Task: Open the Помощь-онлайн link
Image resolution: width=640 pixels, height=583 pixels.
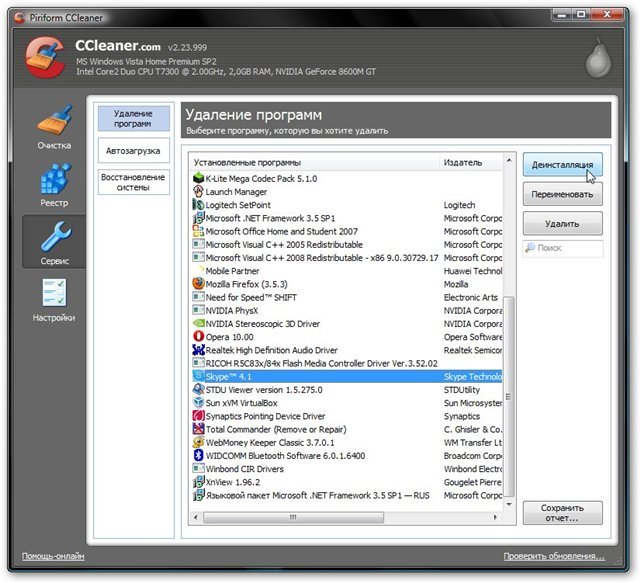Action: (53, 556)
